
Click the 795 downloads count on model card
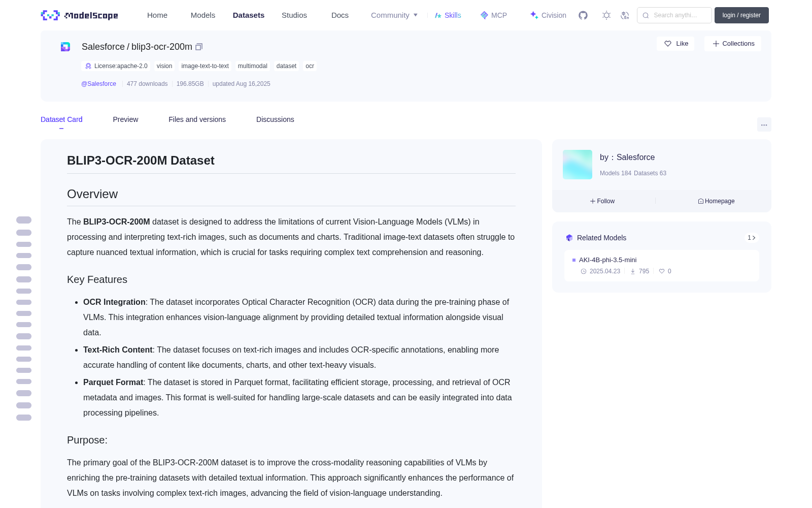(644, 271)
